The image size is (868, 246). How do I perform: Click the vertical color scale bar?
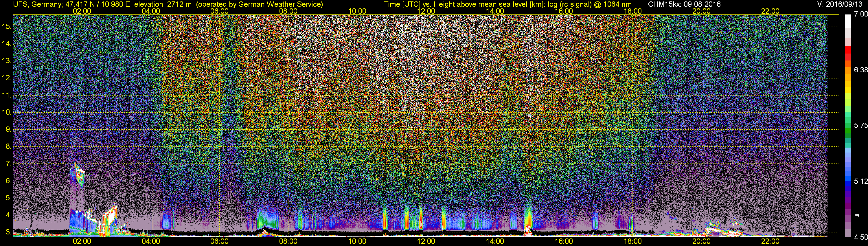coord(848,126)
